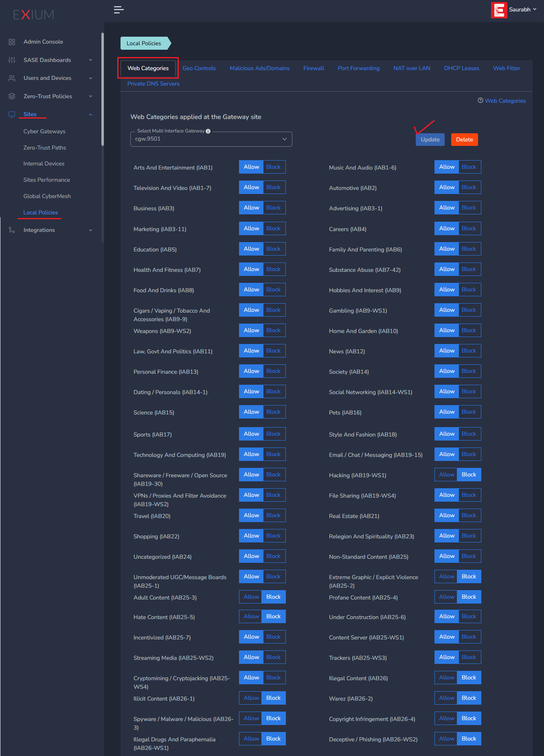Click the Admin Console grid icon
The width and height of the screenshot is (544, 756).
12,42
